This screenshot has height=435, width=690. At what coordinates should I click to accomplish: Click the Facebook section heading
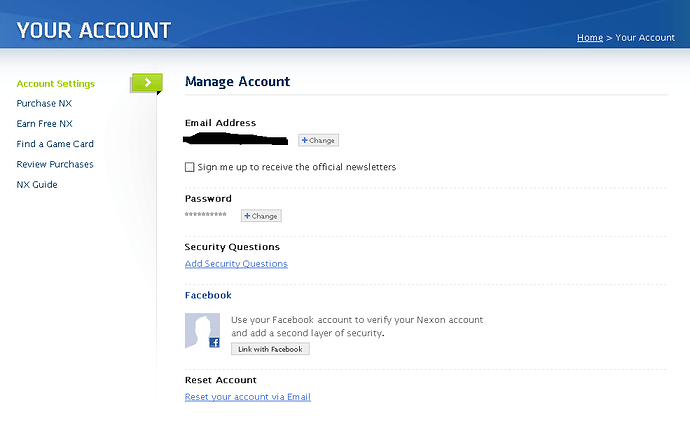click(208, 296)
